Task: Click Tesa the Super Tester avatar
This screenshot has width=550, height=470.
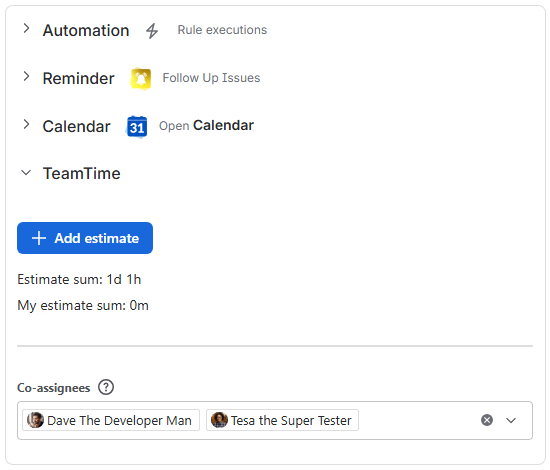Action: (220, 420)
